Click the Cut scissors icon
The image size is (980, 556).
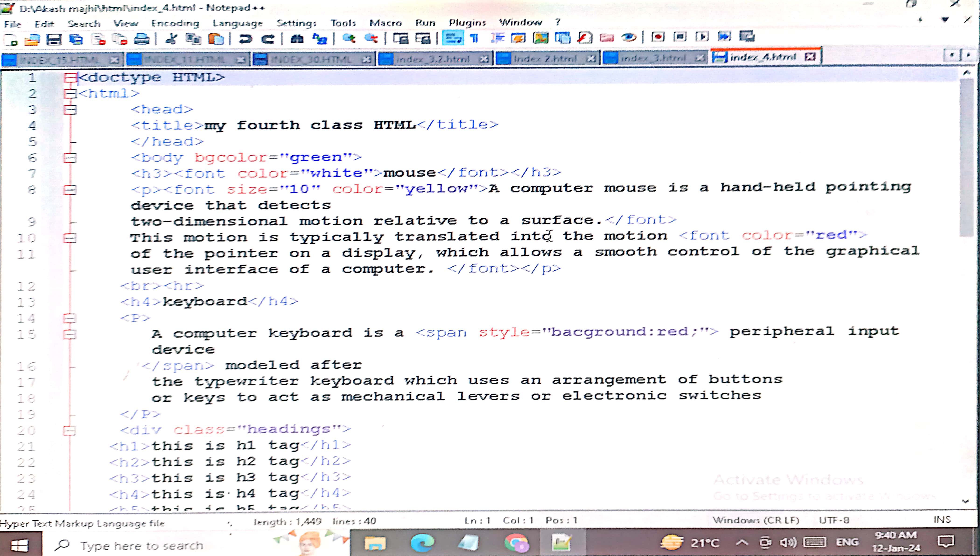click(171, 38)
